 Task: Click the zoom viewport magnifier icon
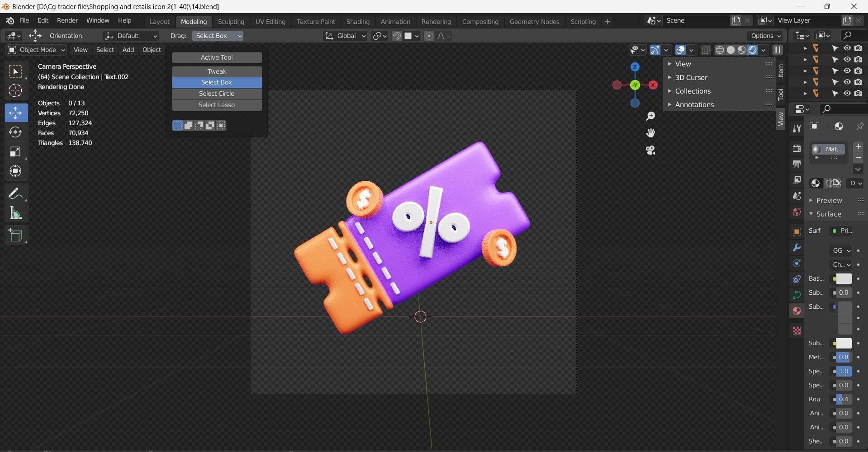point(650,117)
